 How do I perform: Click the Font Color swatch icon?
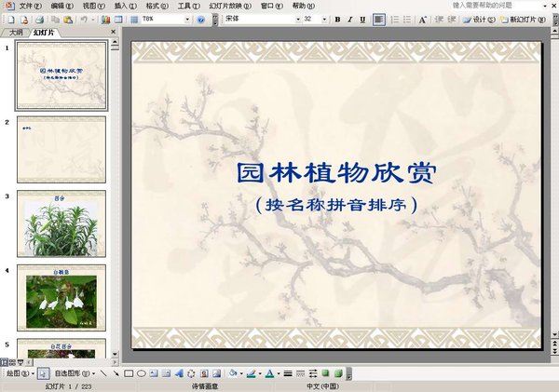(267, 373)
